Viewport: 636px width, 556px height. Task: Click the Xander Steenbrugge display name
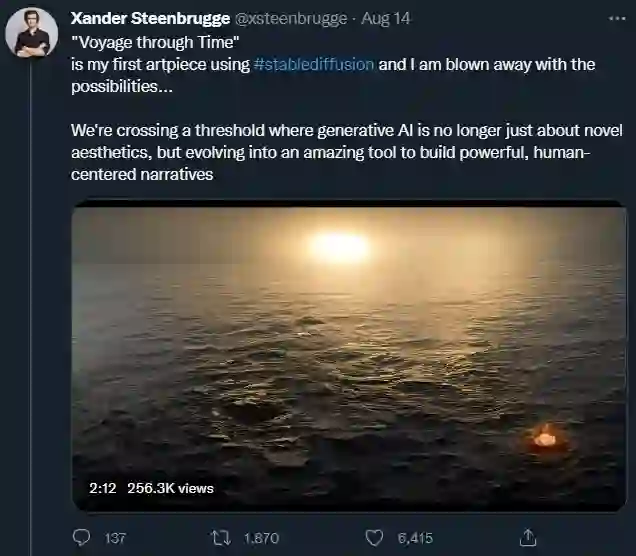coord(151,19)
